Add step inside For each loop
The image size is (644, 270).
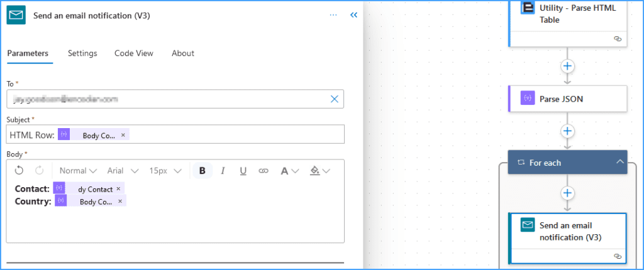click(567, 193)
